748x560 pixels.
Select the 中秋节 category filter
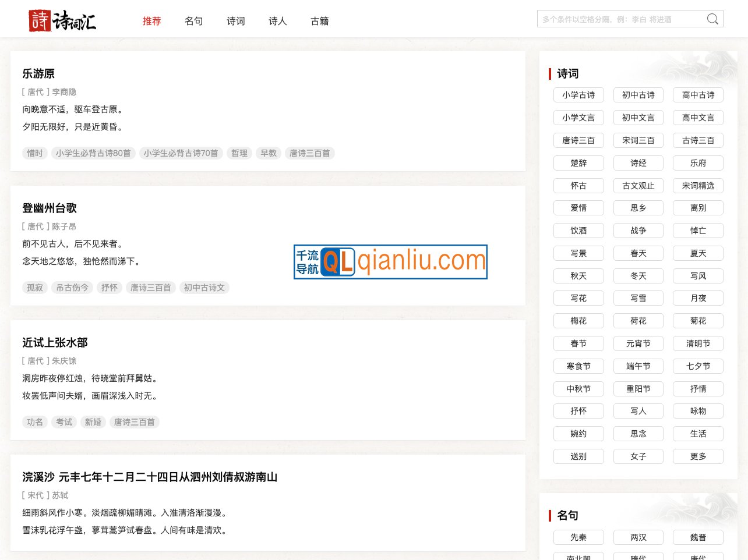578,389
